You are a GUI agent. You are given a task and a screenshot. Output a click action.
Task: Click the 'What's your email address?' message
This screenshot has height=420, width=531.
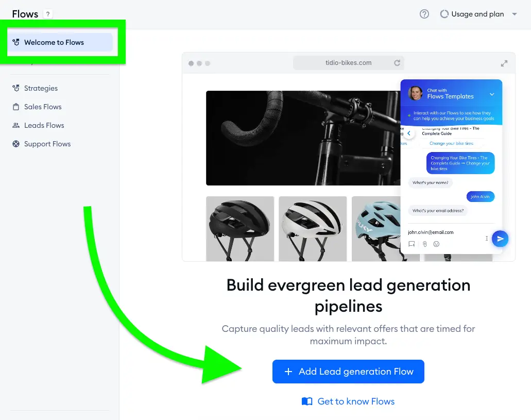click(x=438, y=210)
